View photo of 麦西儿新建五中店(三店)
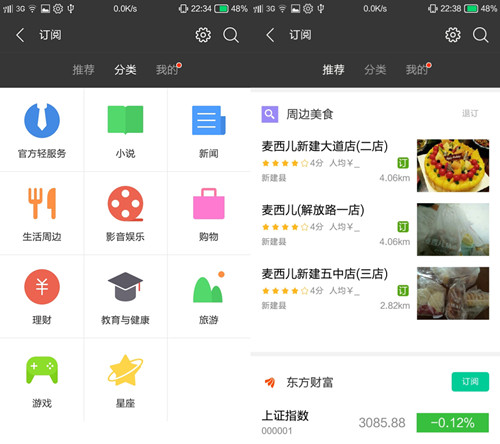Screen dimensions: 500x444 pyautogui.click(x=453, y=293)
